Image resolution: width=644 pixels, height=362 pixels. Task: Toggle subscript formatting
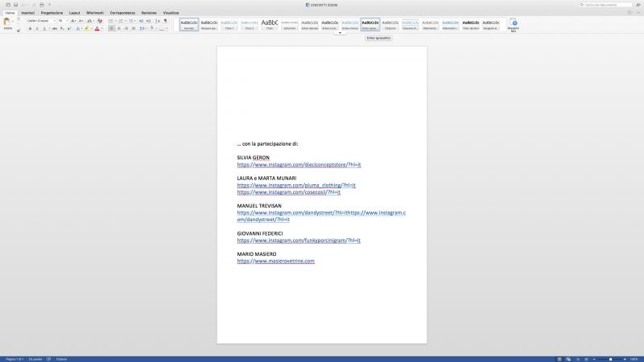click(x=62, y=29)
